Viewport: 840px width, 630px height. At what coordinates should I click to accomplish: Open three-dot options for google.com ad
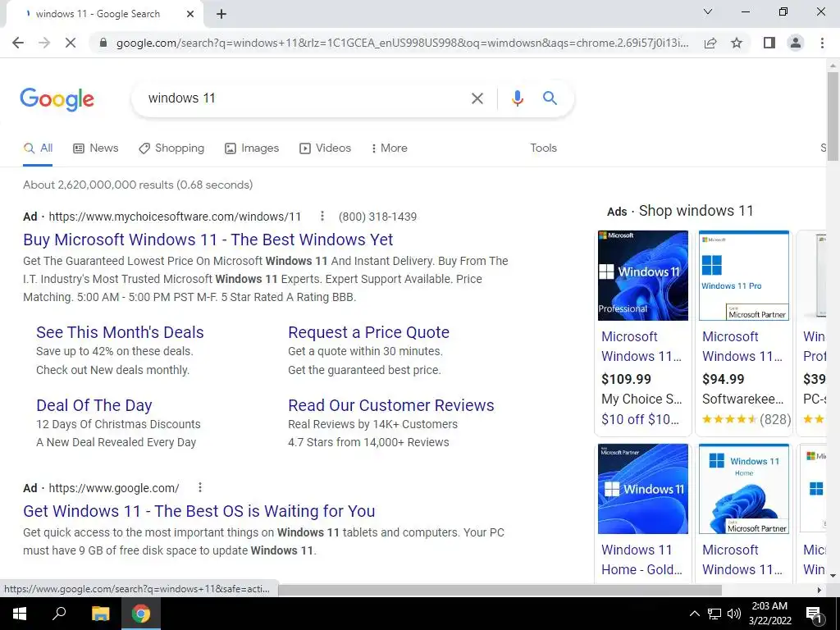200,487
